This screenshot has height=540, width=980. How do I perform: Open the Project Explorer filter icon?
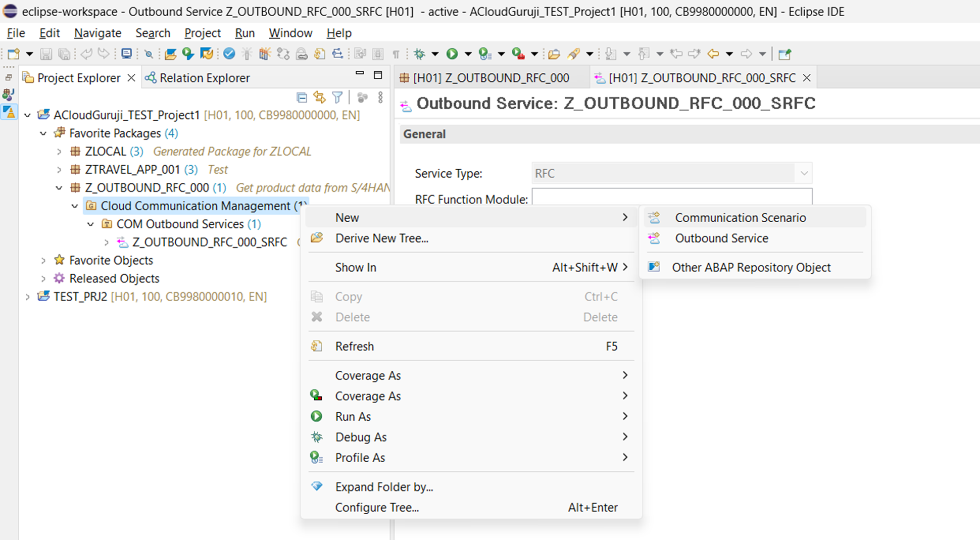point(337,97)
